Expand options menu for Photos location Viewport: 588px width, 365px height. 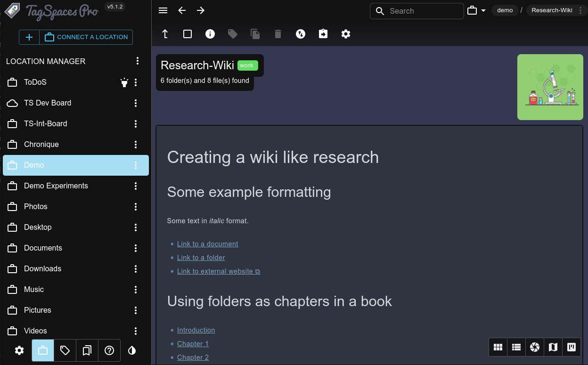tap(136, 207)
